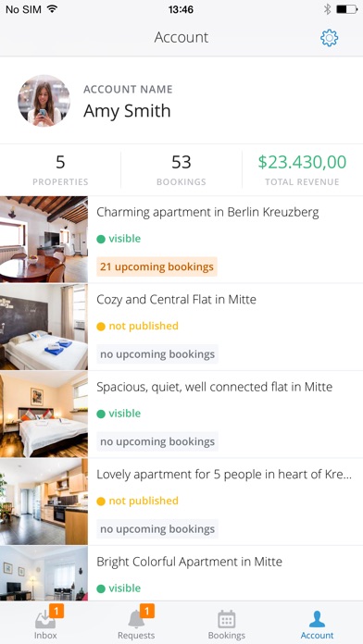Tap the Inbox tray icon
The width and height of the screenshot is (363, 644).
pos(44,620)
